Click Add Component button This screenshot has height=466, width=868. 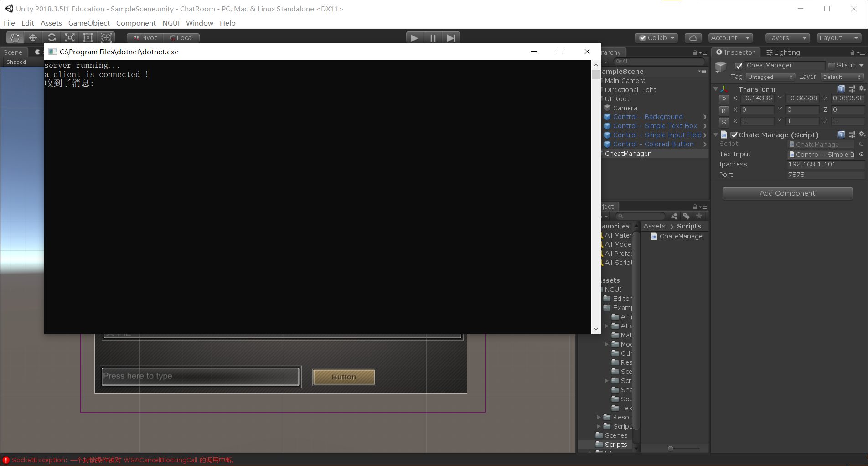pyautogui.click(x=787, y=193)
